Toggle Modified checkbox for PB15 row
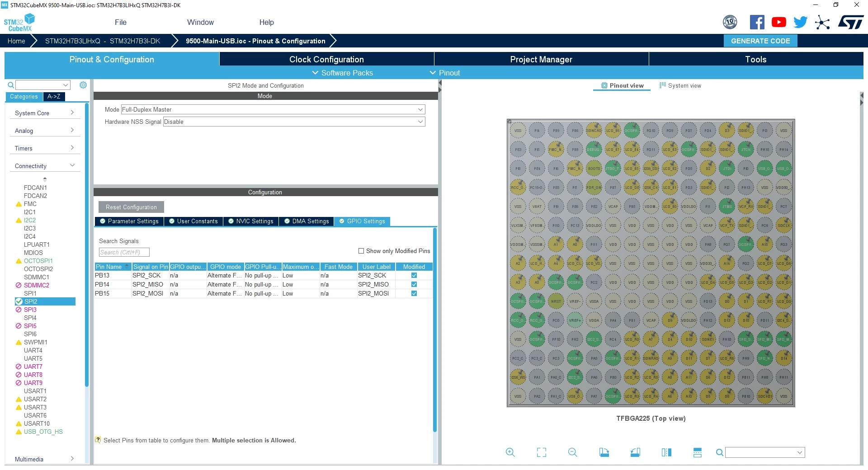 click(x=414, y=293)
